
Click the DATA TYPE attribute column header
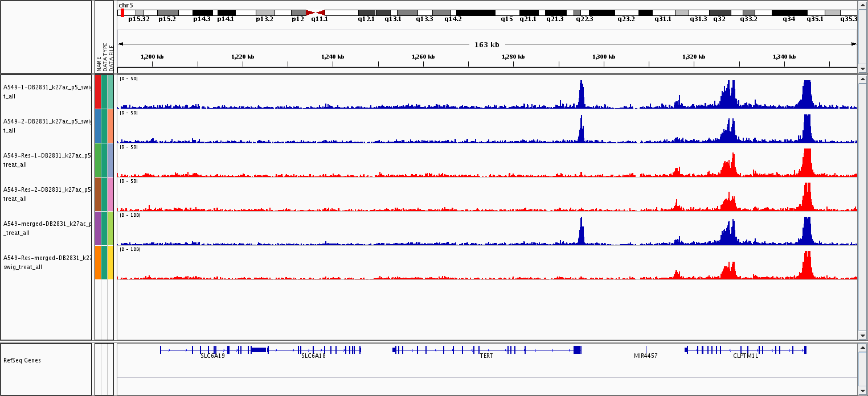point(105,60)
